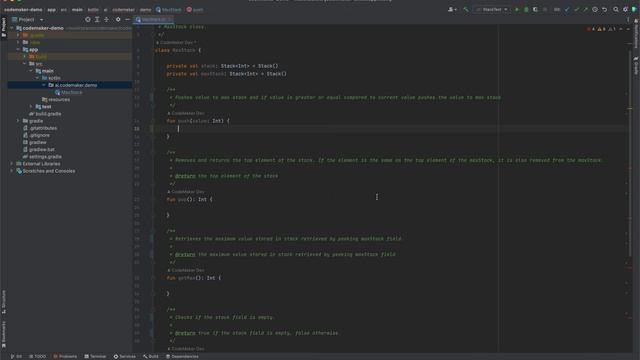
Task: Click the Git update project icon
Action: [x=567, y=9]
